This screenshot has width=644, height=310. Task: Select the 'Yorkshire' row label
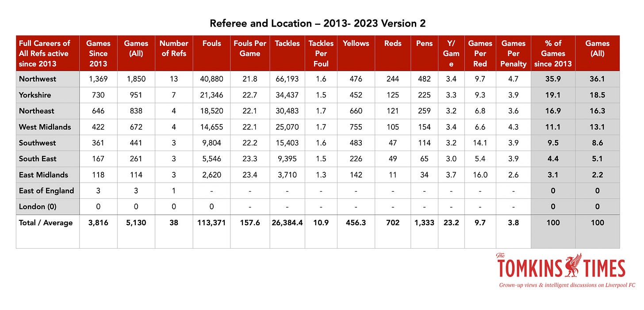pos(35,95)
